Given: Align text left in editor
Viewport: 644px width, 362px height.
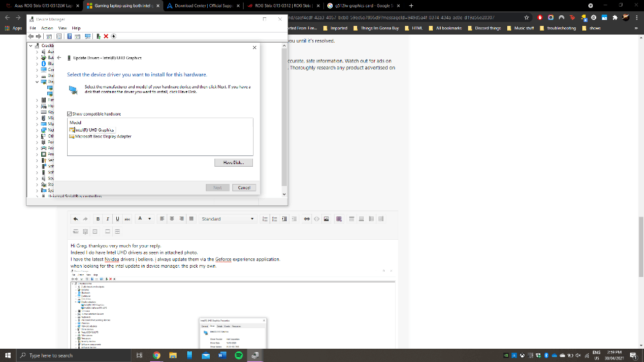Looking at the screenshot, I should point(162,219).
